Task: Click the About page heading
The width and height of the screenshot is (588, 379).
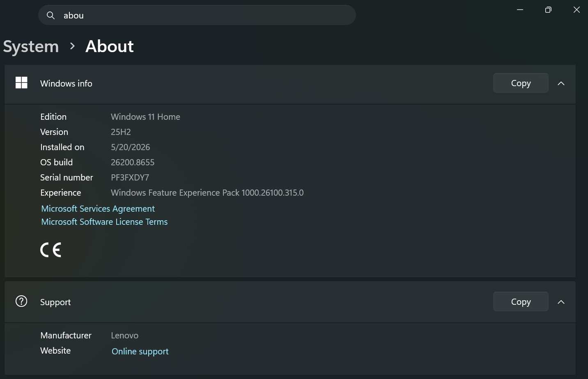Action: (x=110, y=46)
